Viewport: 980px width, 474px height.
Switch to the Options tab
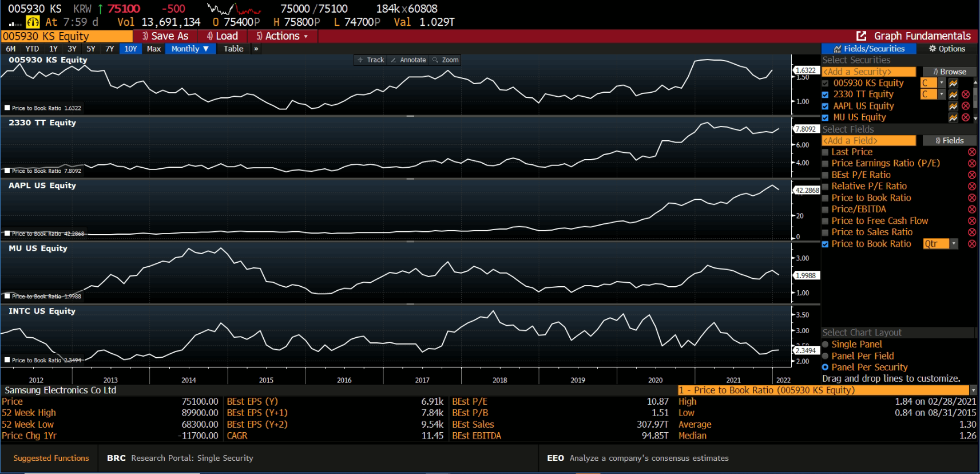(947, 49)
